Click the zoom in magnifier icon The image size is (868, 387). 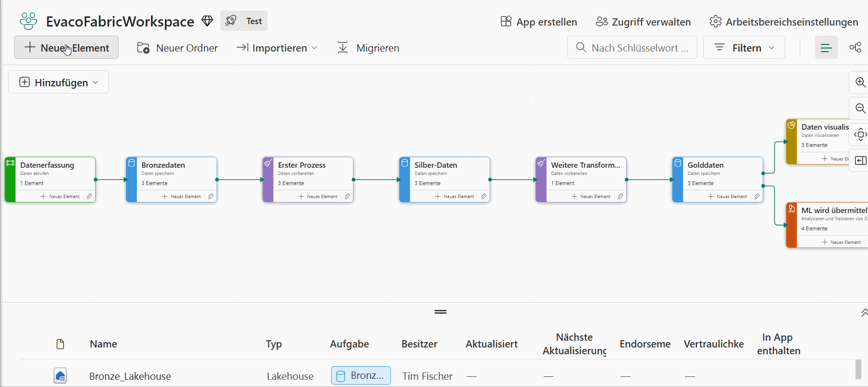[x=860, y=82]
